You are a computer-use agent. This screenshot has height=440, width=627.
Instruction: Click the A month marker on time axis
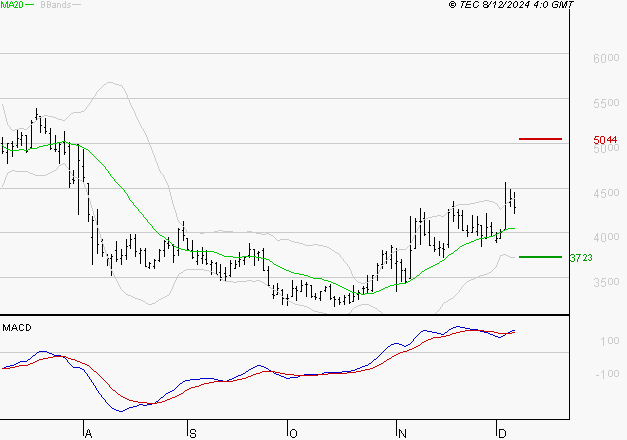point(89,434)
